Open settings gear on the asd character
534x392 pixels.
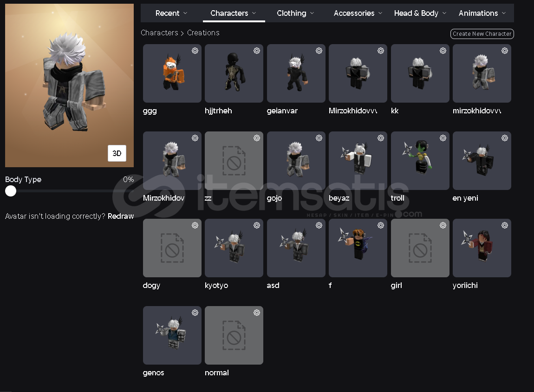tap(319, 225)
